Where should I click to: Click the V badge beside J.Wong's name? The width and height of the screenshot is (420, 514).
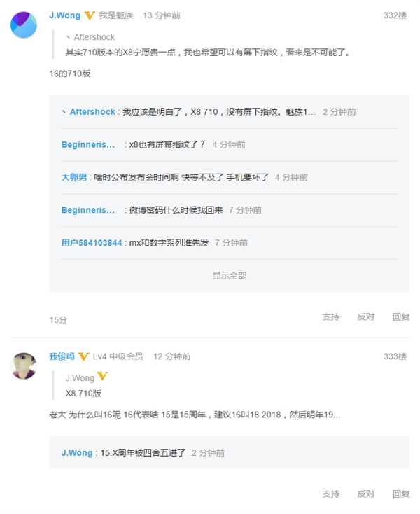[x=90, y=15]
